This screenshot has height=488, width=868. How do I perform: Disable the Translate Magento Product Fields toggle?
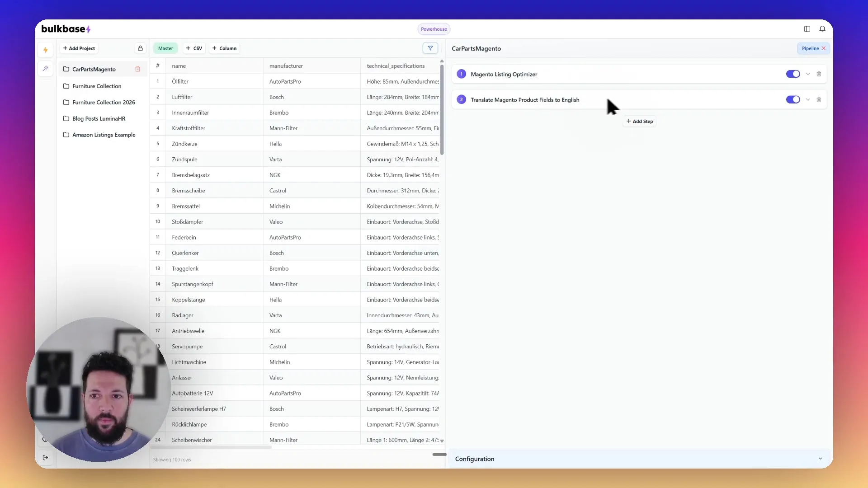[793, 99]
